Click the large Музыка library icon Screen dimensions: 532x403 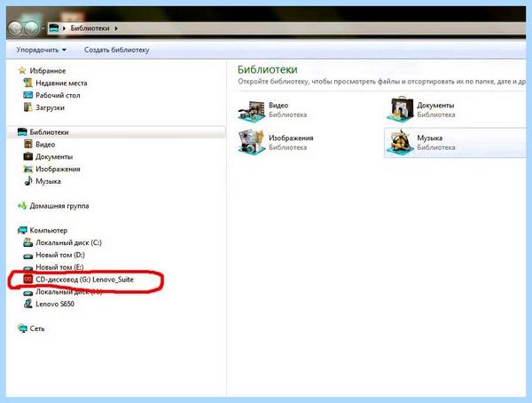[401, 142]
